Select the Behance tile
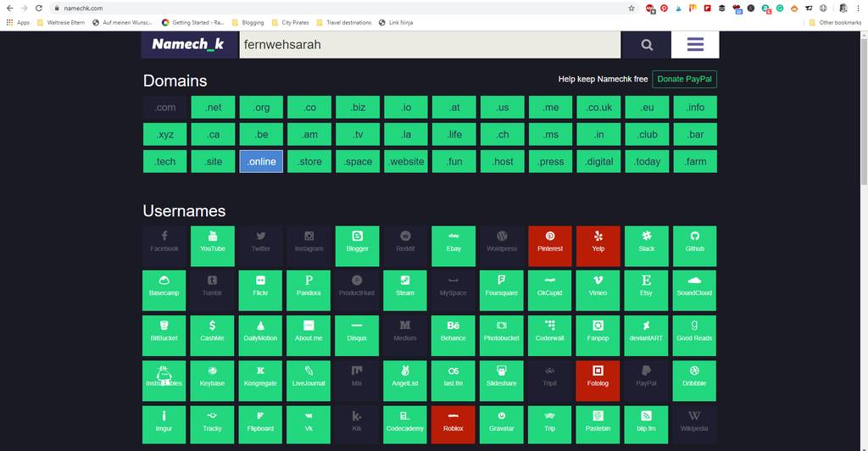This screenshot has width=868, height=451. (453, 336)
